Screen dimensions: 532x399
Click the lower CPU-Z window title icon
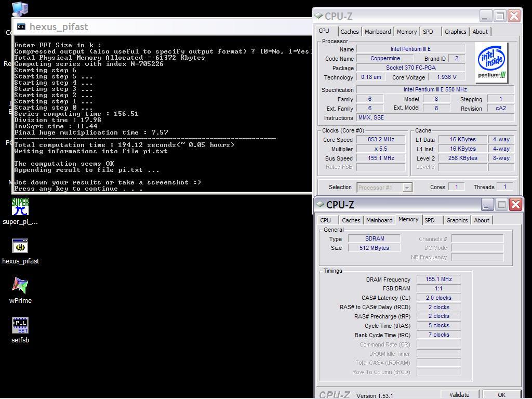320,204
